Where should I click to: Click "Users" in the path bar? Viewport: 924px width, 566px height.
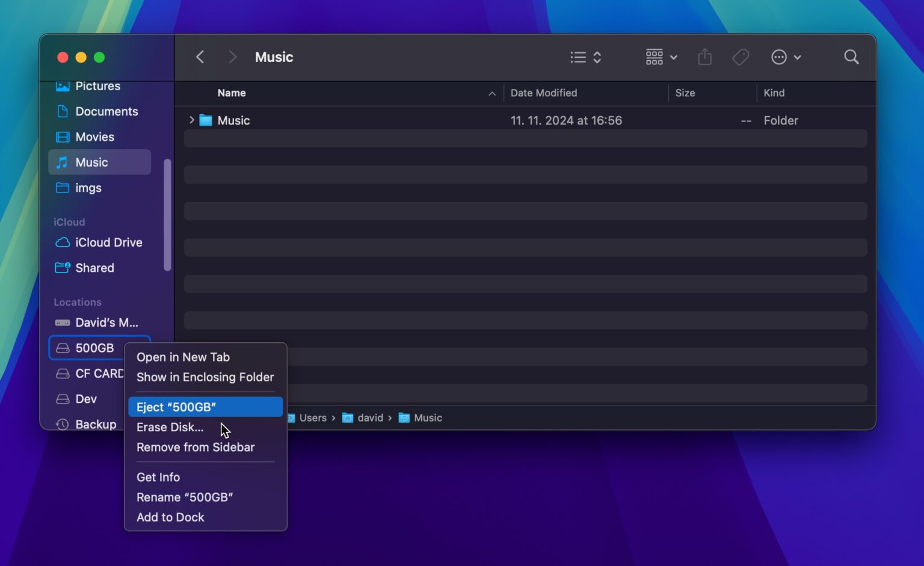pos(313,417)
